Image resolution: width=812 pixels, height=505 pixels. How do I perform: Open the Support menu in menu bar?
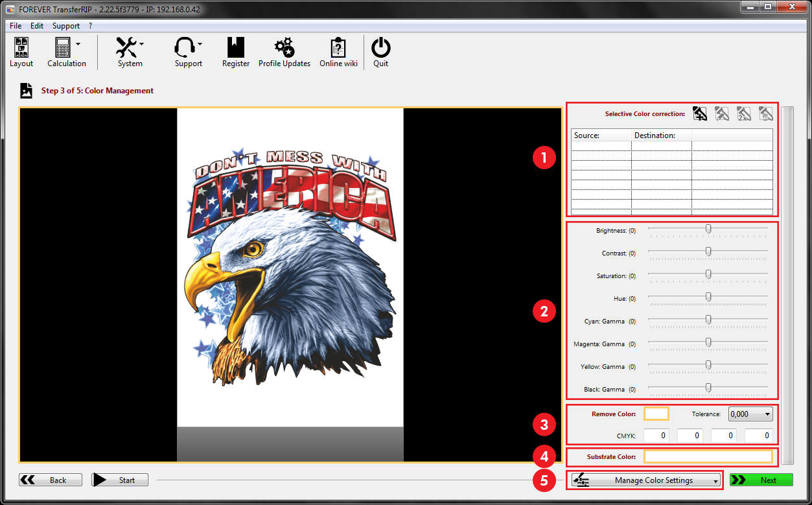(x=66, y=26)
